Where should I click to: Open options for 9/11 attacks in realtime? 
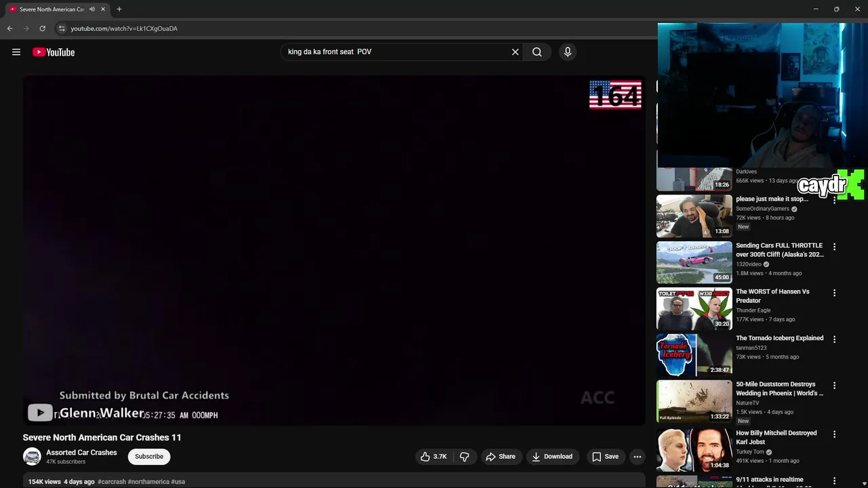point(835,481)
